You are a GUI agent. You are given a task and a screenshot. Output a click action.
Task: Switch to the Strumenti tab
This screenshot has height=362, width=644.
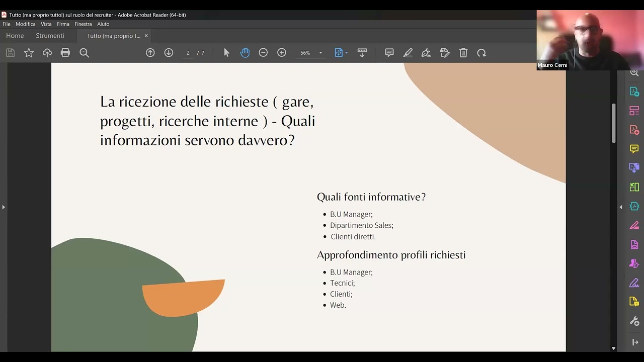[50, 36]
